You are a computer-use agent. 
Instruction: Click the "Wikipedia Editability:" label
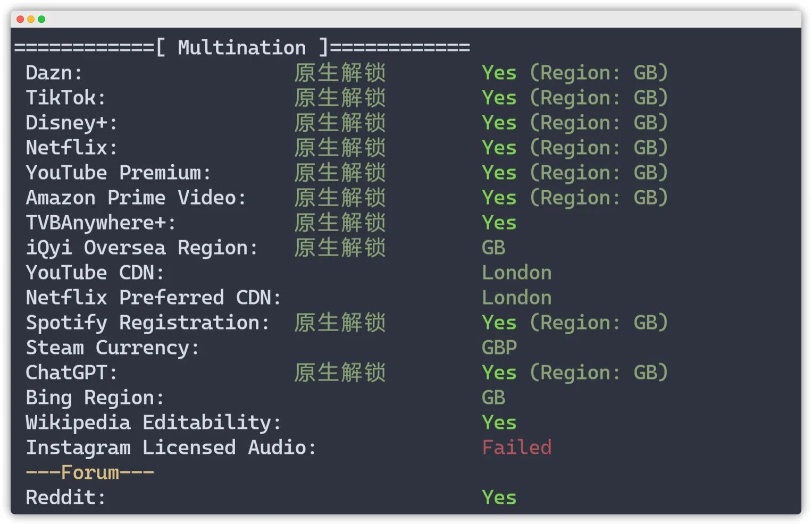(154, 422)
